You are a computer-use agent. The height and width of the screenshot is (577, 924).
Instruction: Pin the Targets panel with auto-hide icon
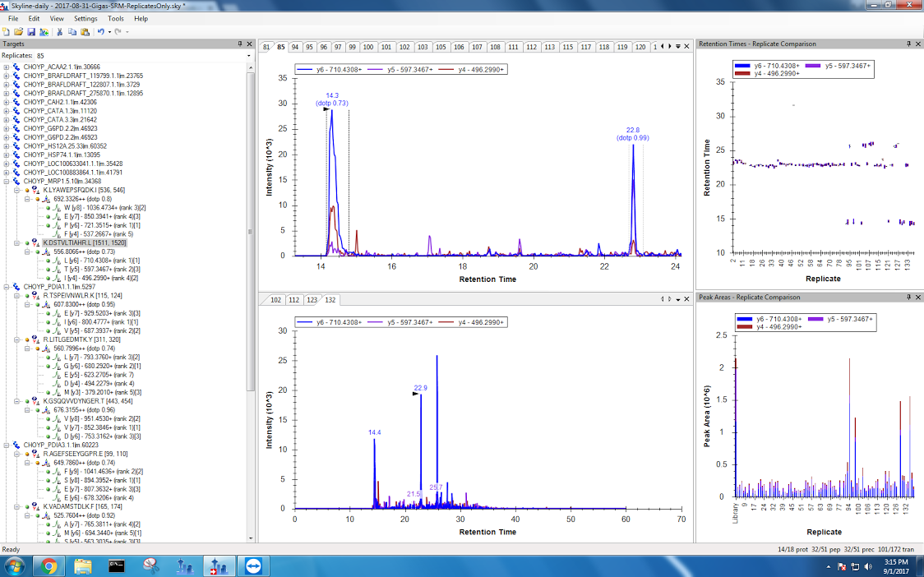[x=239, y=44]
